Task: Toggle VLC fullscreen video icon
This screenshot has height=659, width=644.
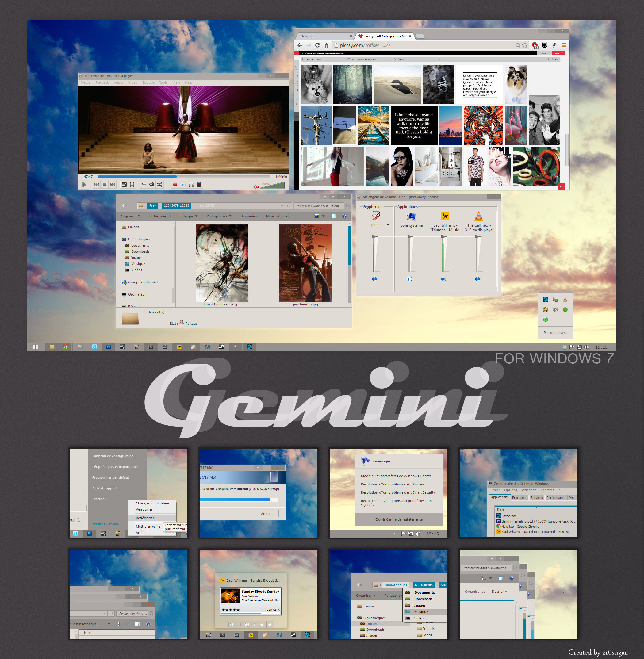Action: tap(124, 185)
